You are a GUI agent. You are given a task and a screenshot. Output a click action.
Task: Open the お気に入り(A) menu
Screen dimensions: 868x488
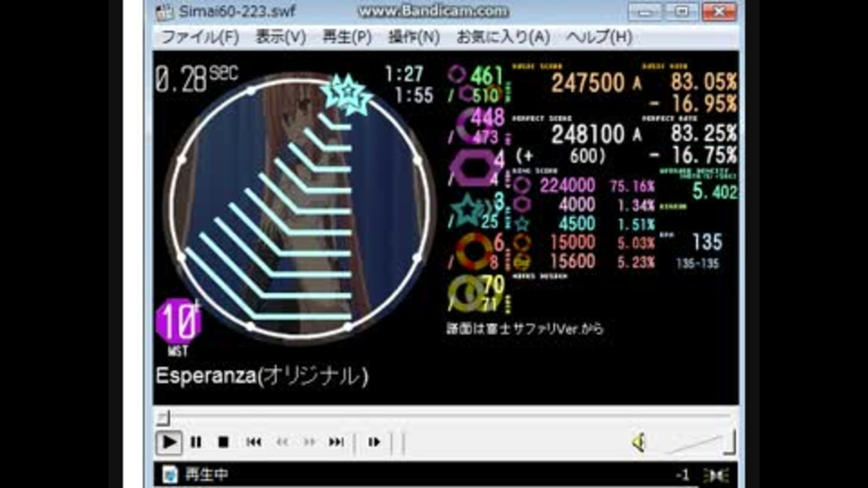point(504,37)
